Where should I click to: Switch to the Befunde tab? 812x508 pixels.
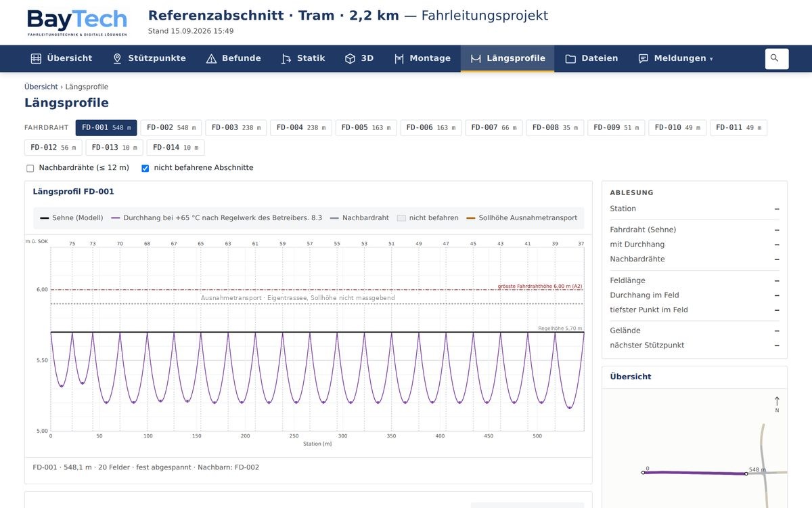(x=233, y=58)
